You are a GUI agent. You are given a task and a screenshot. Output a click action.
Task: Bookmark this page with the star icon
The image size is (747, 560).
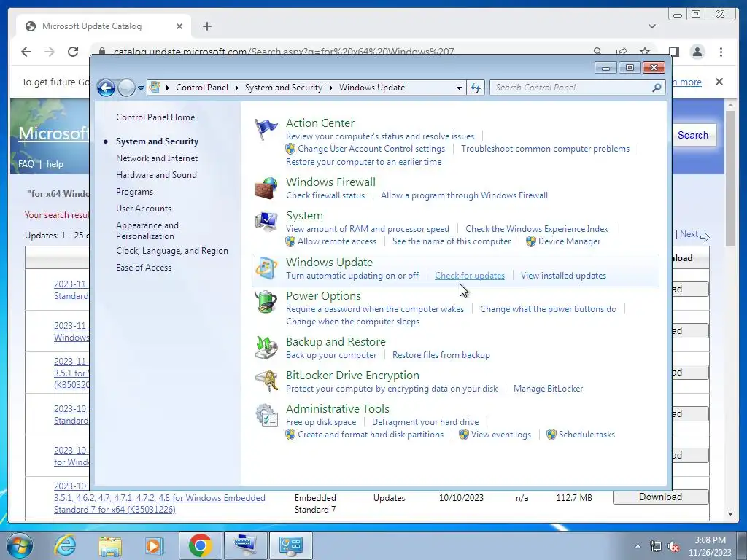click(645, 52)
